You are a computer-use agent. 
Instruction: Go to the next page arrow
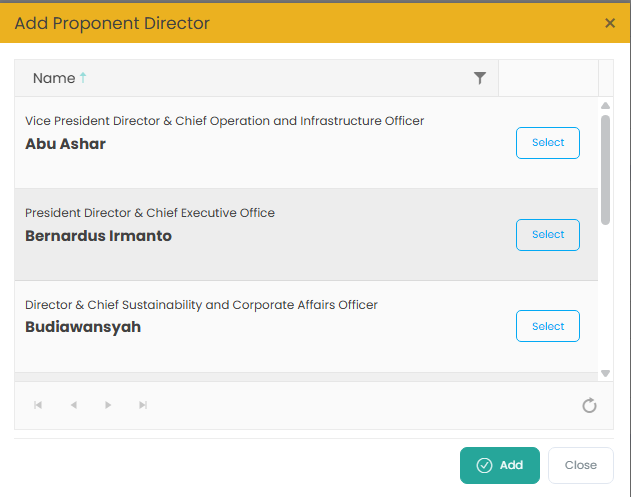108,405
